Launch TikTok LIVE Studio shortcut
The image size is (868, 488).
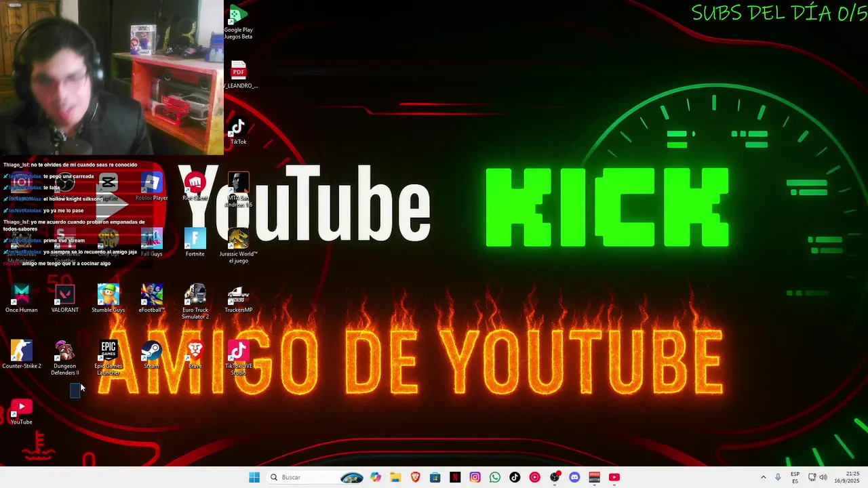coord(238,359)
